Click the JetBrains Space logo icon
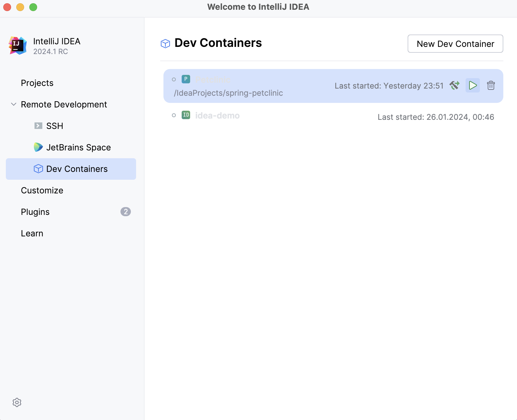Viewport: 517px width, 420px height. coord(38,147)
